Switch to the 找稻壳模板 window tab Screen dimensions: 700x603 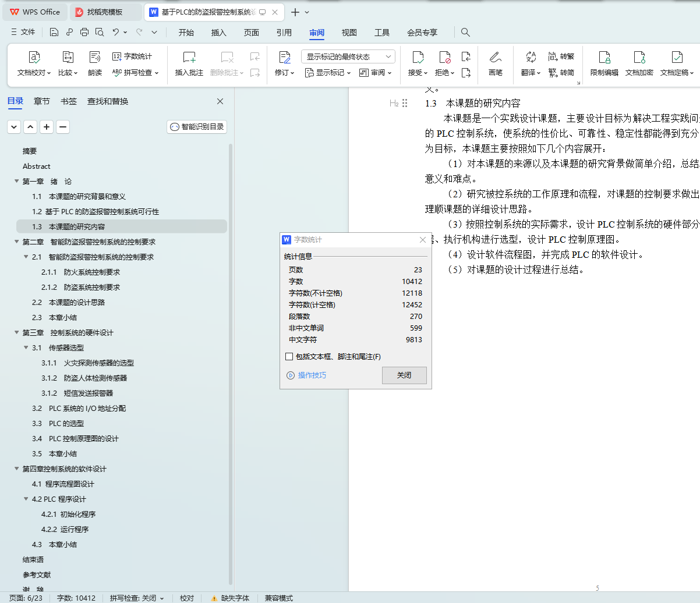tap(106, 12)
